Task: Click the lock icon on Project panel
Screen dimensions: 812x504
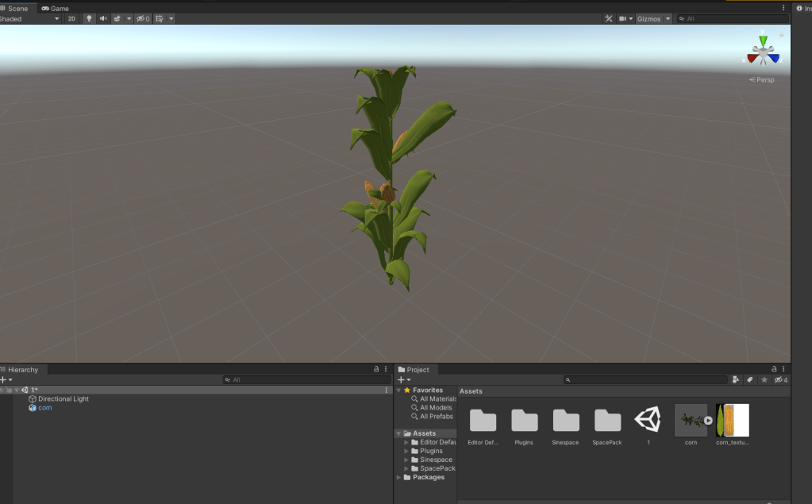Action: tap(773, 369)
